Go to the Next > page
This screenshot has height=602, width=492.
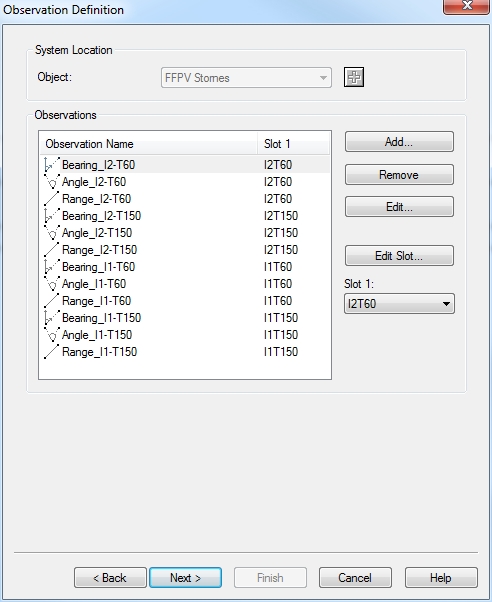[x=186, y=577]
